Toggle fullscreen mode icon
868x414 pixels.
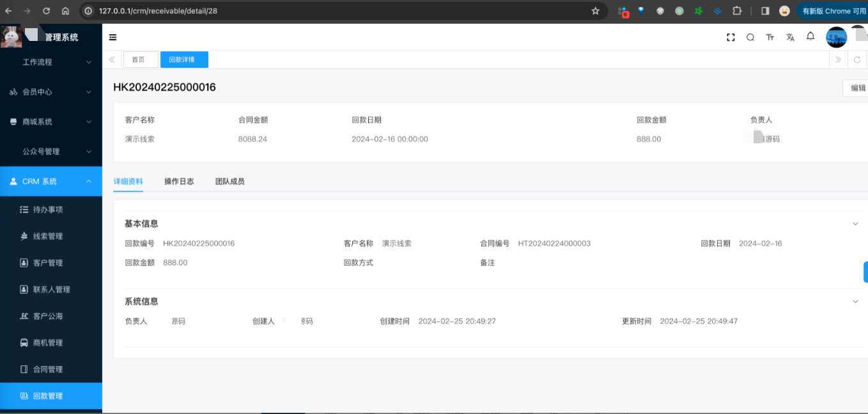731,37
